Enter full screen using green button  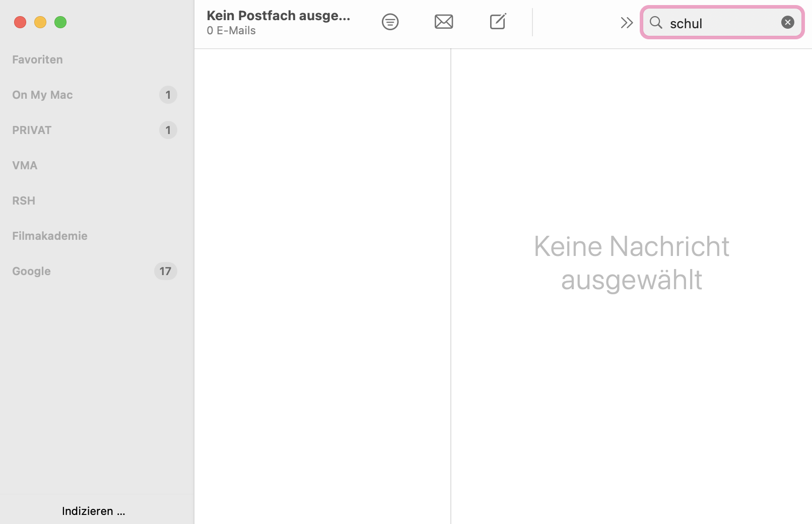click(60, 22)
